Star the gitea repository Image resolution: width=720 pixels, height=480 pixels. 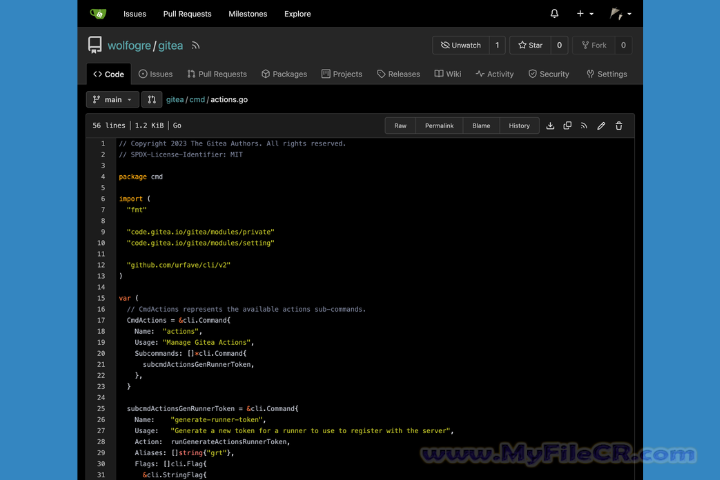(529, 45)
